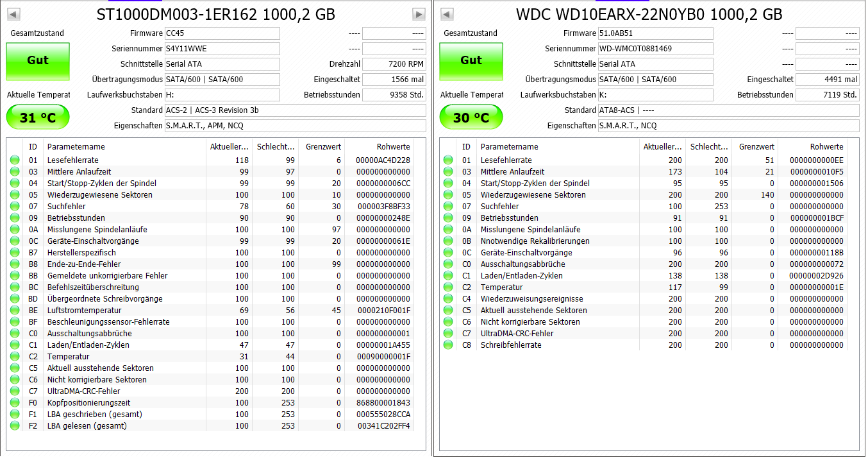Screen dimensions: 868x462
Task: Click Eingeschaltet field showing 4491 mal
Action: (827, 80)
